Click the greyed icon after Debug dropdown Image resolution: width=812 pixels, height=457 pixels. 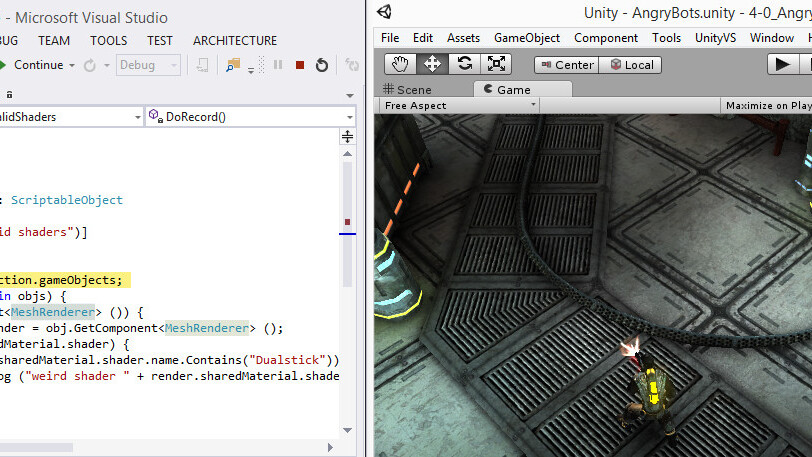pos(202,65)
